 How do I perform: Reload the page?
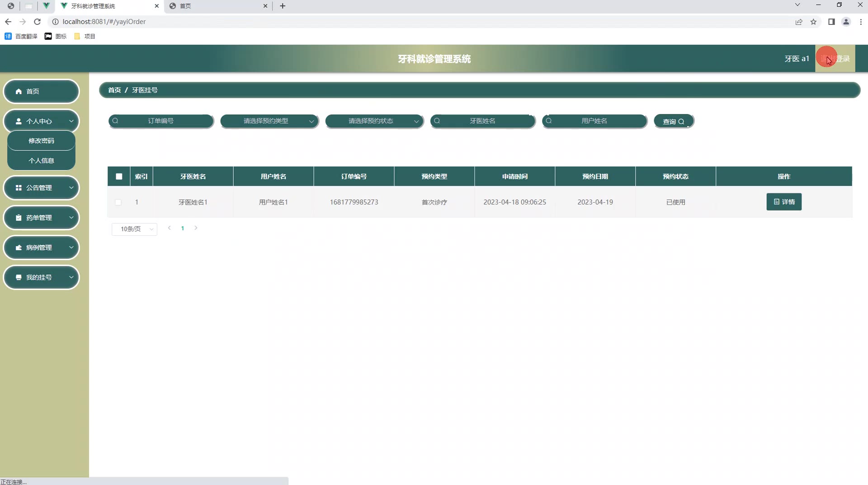pyautogui.click(x=38, y=22)
